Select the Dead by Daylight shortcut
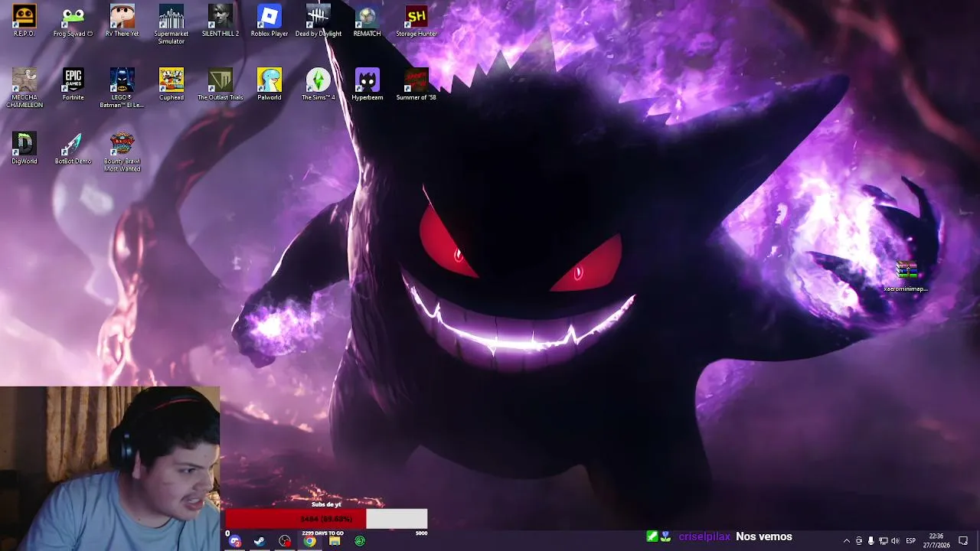The width and height of the screenshot is (980, 551). tap(318, 21)
